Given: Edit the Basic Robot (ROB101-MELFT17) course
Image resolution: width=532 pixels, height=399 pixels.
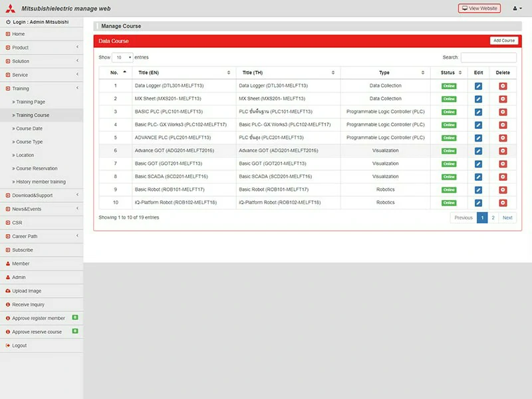Looking at the screenshot, I should point(478,190).
